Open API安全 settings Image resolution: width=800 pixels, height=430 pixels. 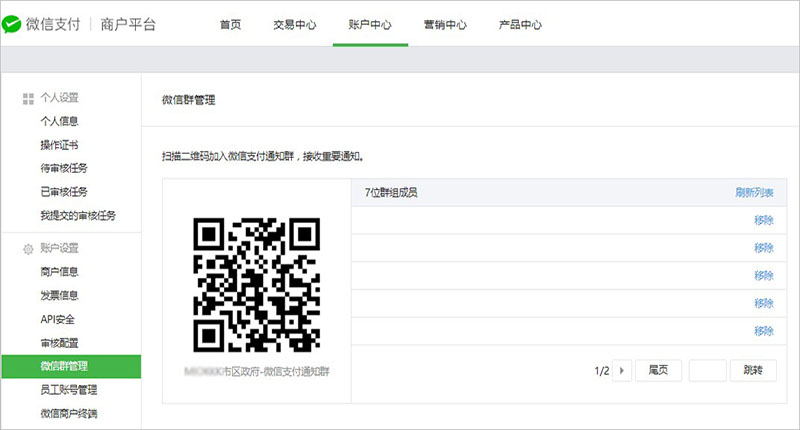click(x=57, y=319)
